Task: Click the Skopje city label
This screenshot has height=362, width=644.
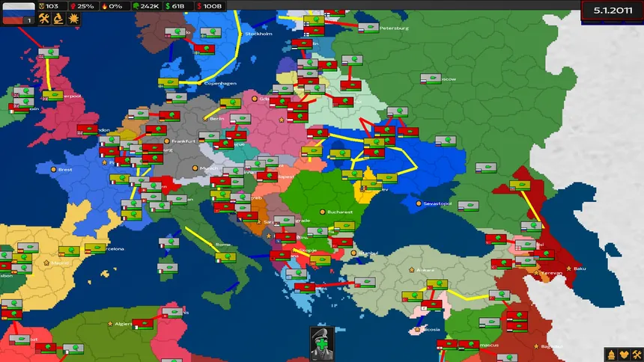Action: (308, 250)
